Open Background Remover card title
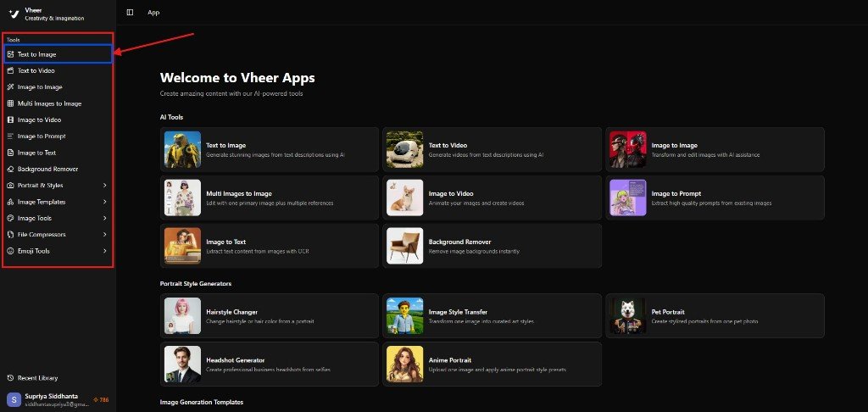The width and height of the screenshot is (868, 412). [x=459, y=242]
